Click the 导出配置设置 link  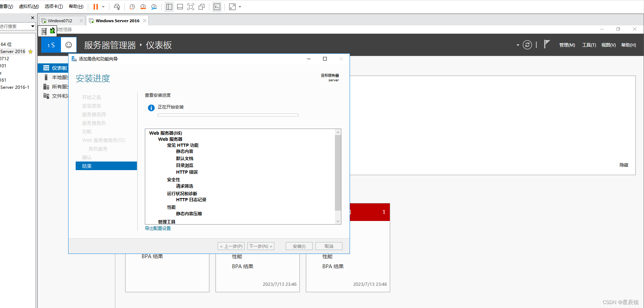pyautogui.click(x=158, y=228)
